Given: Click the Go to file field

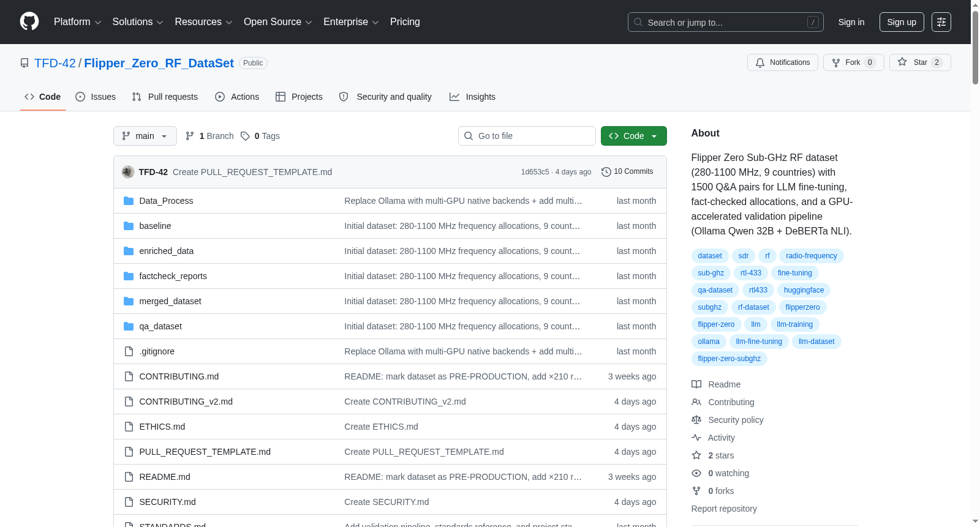Looking at the screenshot, I should tap(527, 136).
